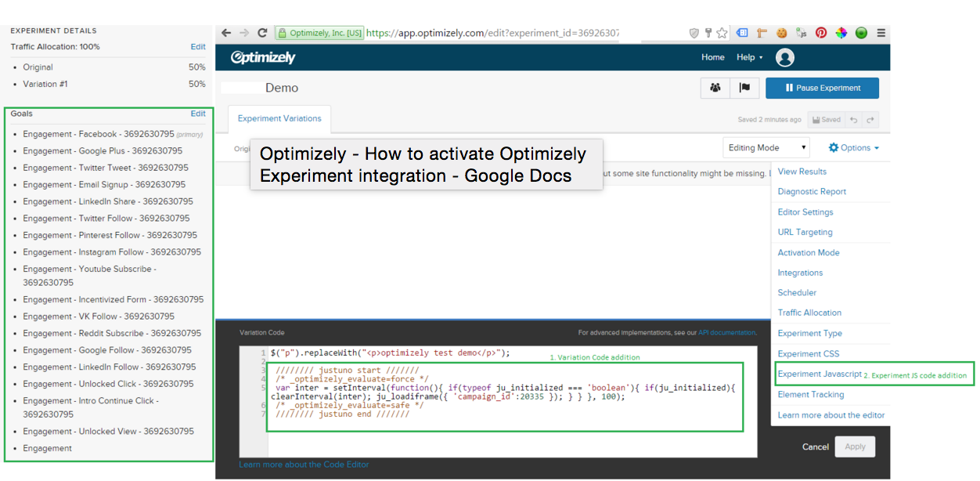Open Chrome hamburger menu
The height and width of the screenshot is (481, 980).
[x=881, y=33]
